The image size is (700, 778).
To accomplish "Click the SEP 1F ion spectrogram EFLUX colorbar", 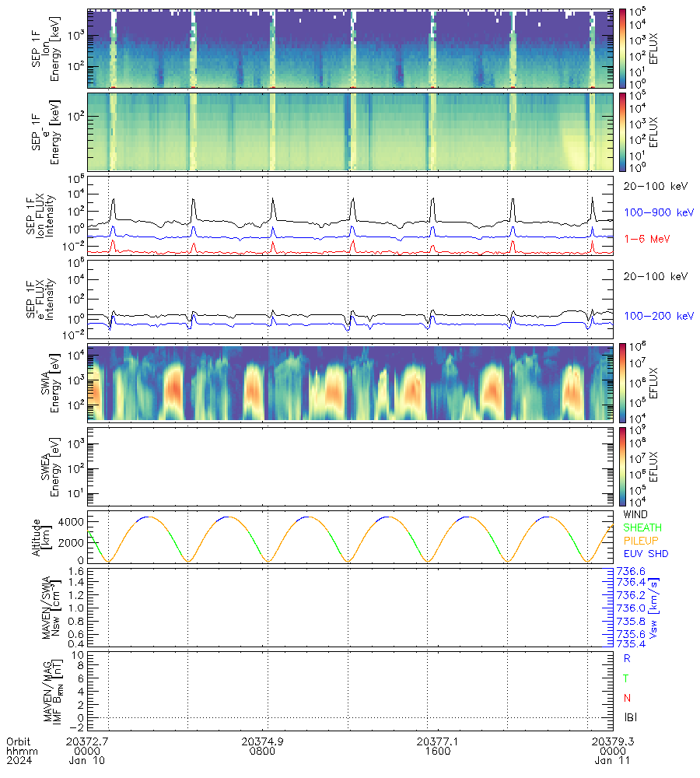I will [622, 47].
